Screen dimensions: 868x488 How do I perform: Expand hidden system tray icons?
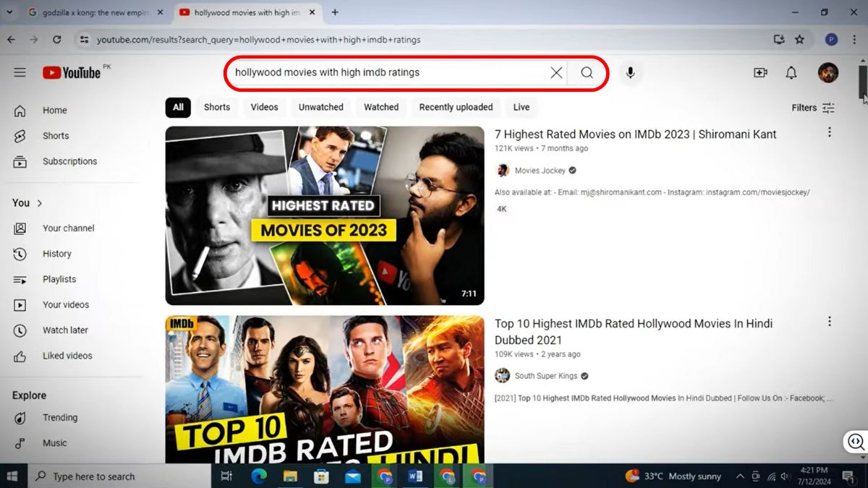coord(739,476)
